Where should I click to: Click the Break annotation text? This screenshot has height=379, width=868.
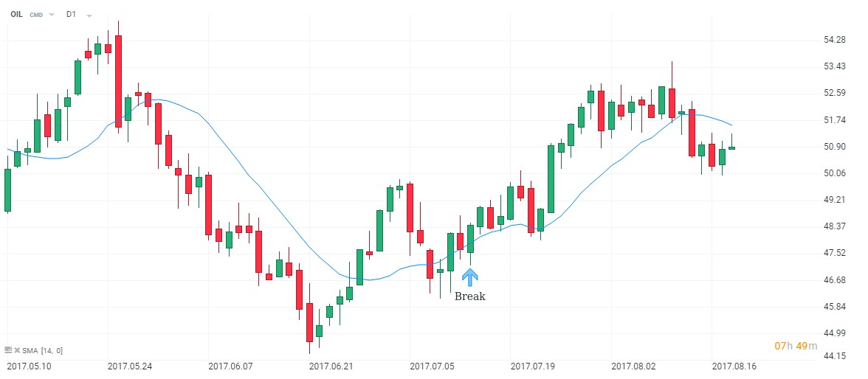[469, 296]
